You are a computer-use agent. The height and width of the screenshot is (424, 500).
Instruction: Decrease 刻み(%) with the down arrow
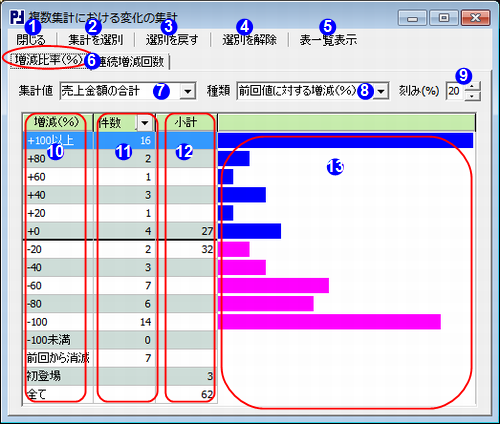472,96
